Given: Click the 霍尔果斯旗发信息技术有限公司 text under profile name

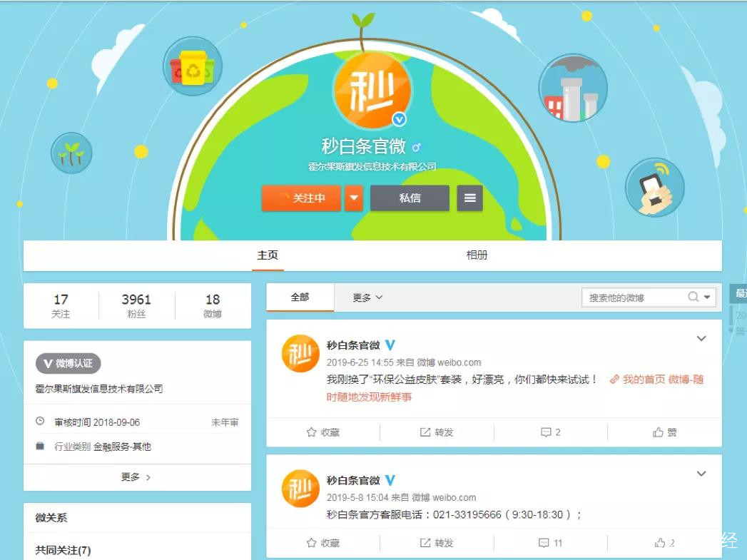Looking at the screenshot, I should [x=372, y=167].
